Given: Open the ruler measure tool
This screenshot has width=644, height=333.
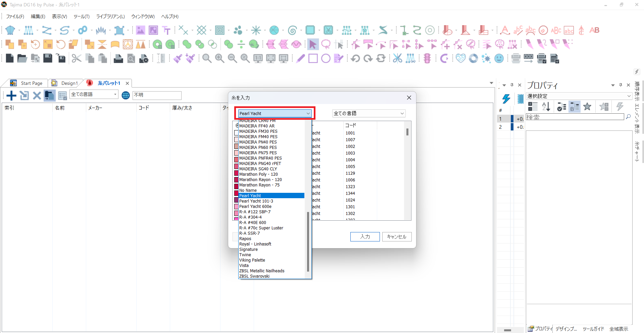Looking at the screenshot, I should [161, 58].
